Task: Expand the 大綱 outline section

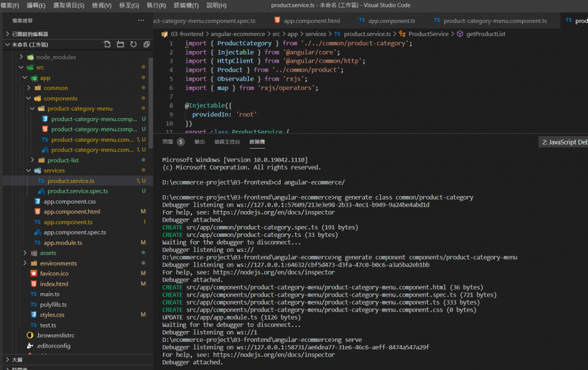Action: click(x=17, y=360)
